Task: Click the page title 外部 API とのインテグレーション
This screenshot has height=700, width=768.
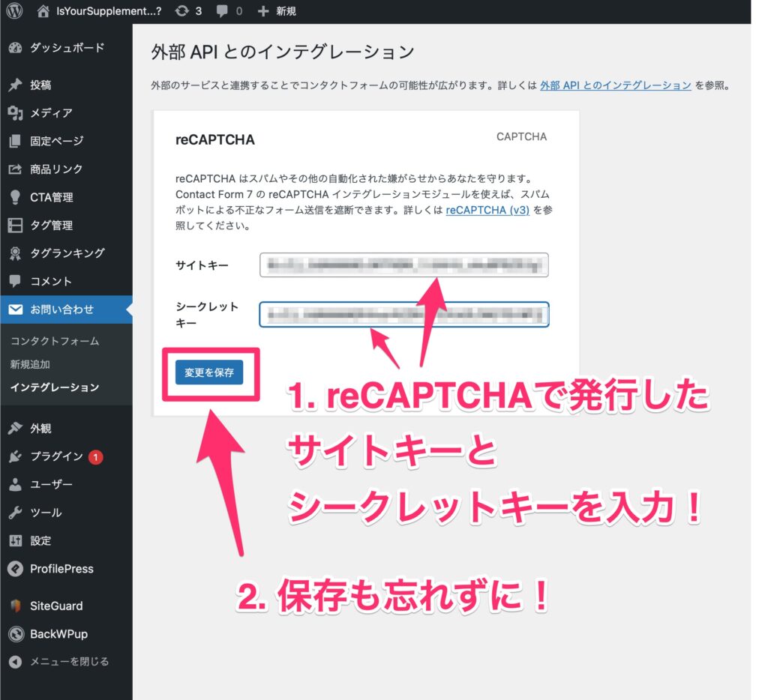Action: coord(283,52)
